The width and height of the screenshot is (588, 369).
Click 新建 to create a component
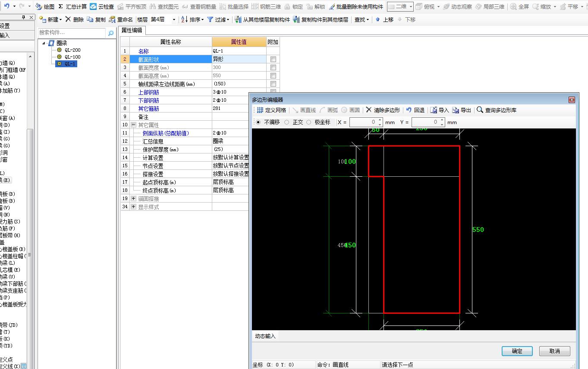[x=50, y=19]
